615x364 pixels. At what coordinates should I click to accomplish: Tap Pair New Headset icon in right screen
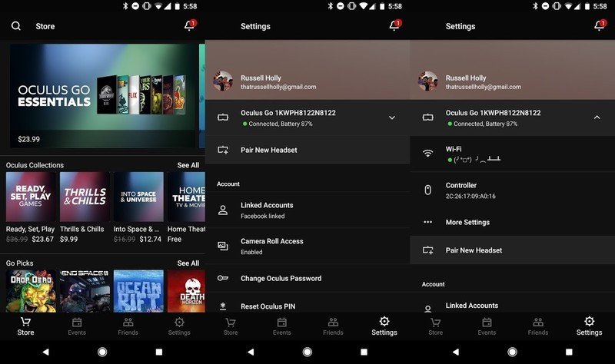point(428,250)
